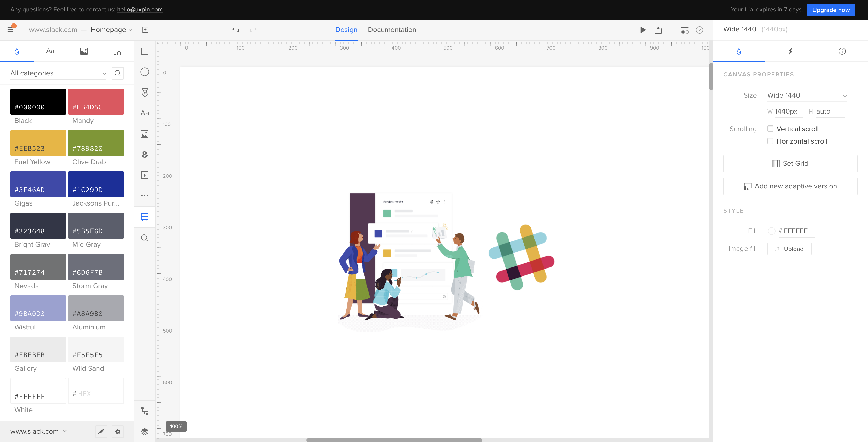This screenshot has width=868, height=442.
Task: Select the Rectangle tool
Action: pos(145,51)
